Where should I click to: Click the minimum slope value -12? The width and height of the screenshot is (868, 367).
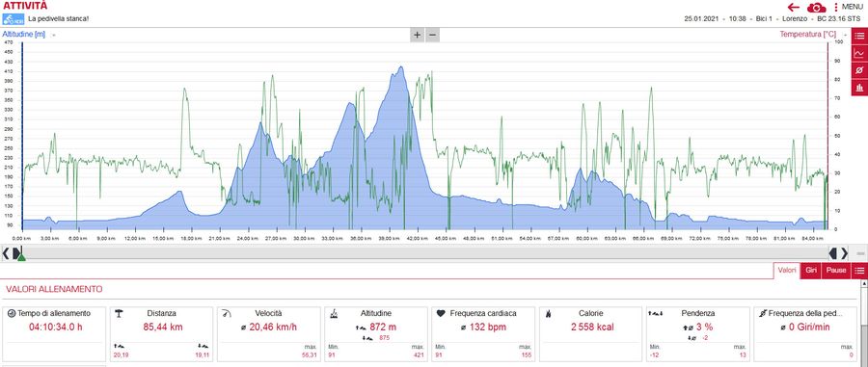click(x=654, y=354)
